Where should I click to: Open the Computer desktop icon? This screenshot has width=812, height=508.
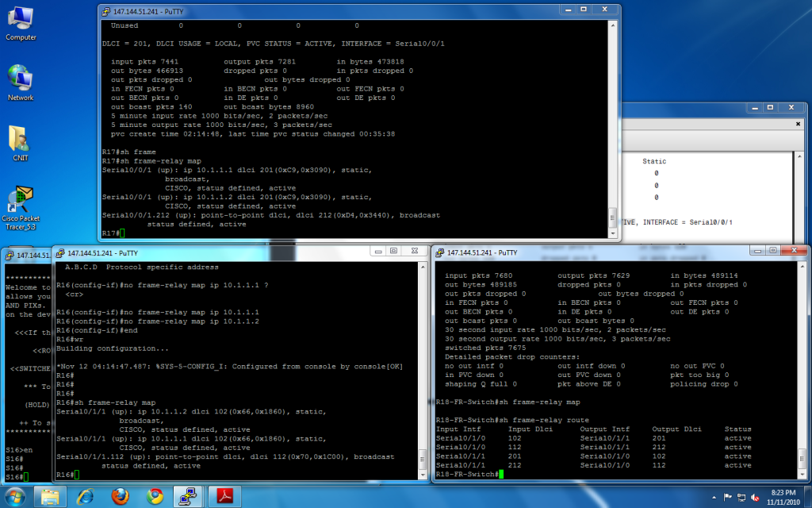coord(21,21)
